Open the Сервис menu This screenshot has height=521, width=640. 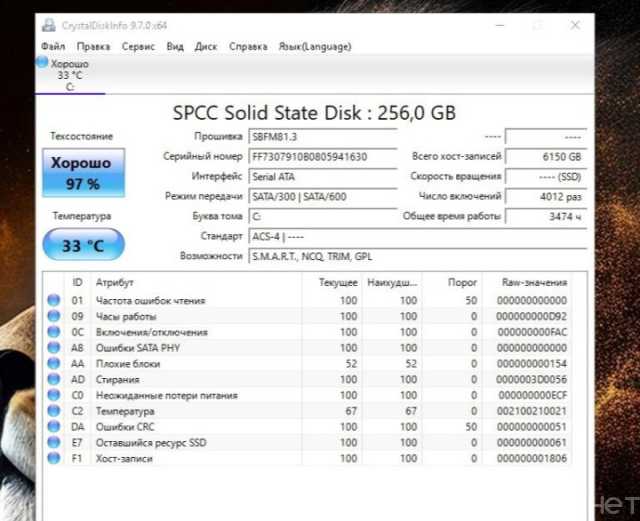(x=138, y=46)
